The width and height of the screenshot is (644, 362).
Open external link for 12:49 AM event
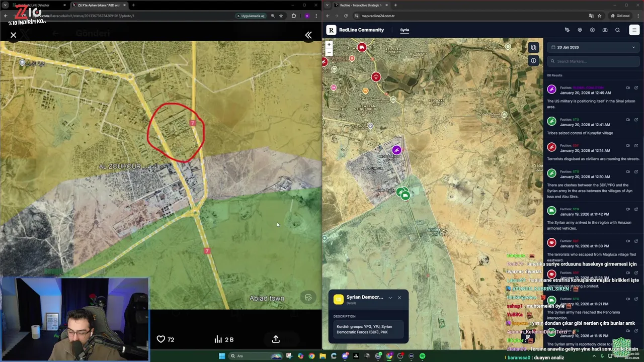tap(636, 88)
